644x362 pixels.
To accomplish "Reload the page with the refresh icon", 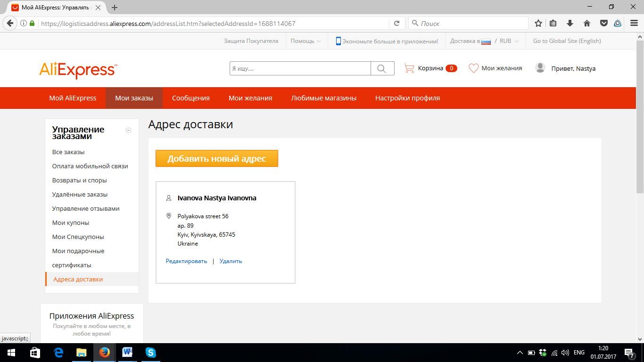I will pos(396,23).
